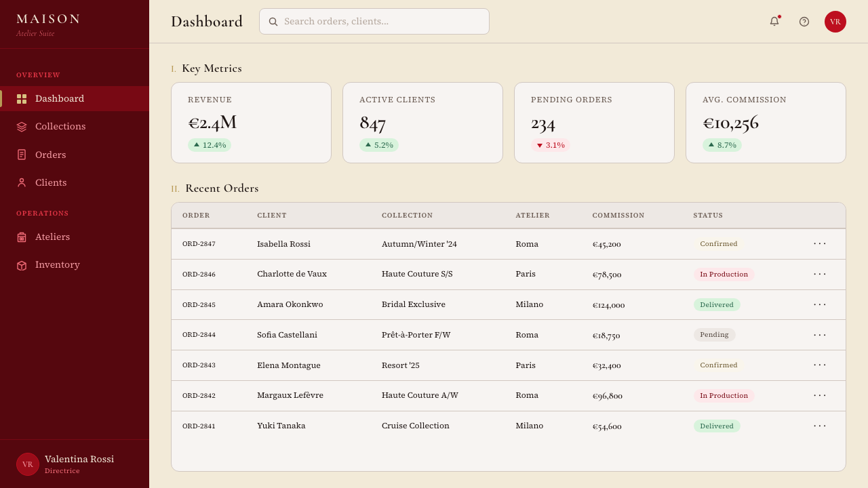This screenshot has height=488, width=868.
Task: Open the three-dot menu for Amara Okonkwo's order
Action: [820, 304]
